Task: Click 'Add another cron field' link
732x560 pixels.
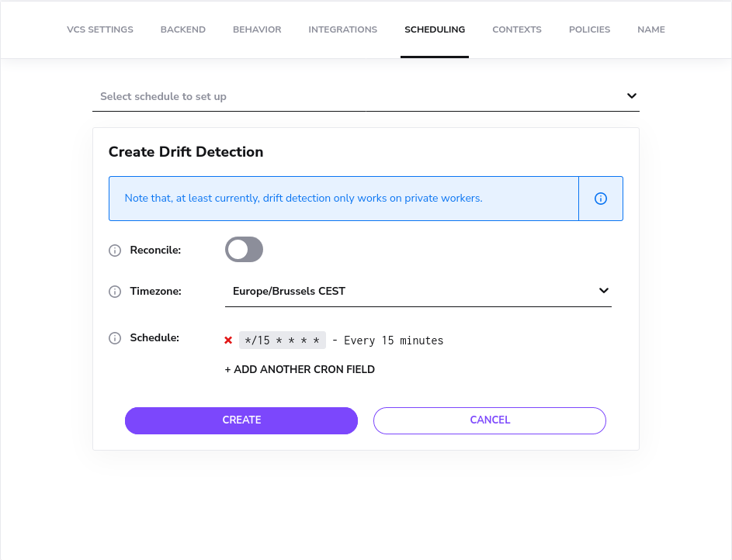Action: [x=300, y=370]
